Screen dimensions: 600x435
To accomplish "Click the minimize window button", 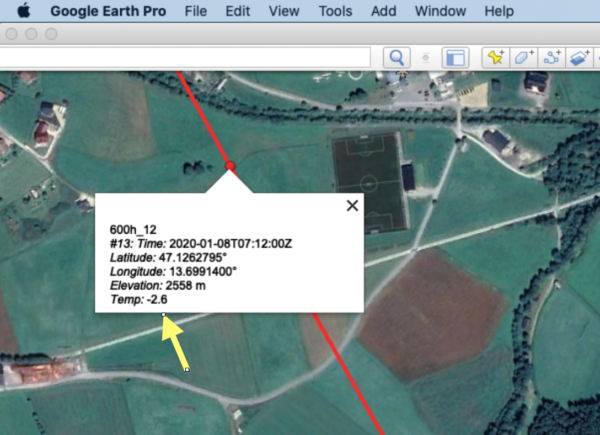I will pyautogui.click(x=31, y=34).
